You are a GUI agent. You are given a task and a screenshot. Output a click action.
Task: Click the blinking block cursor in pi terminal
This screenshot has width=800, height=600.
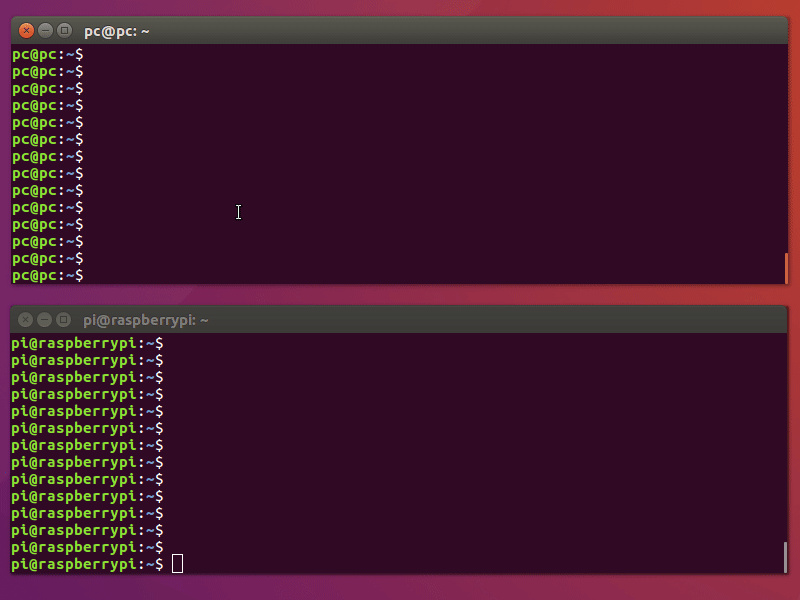[177, 563]
